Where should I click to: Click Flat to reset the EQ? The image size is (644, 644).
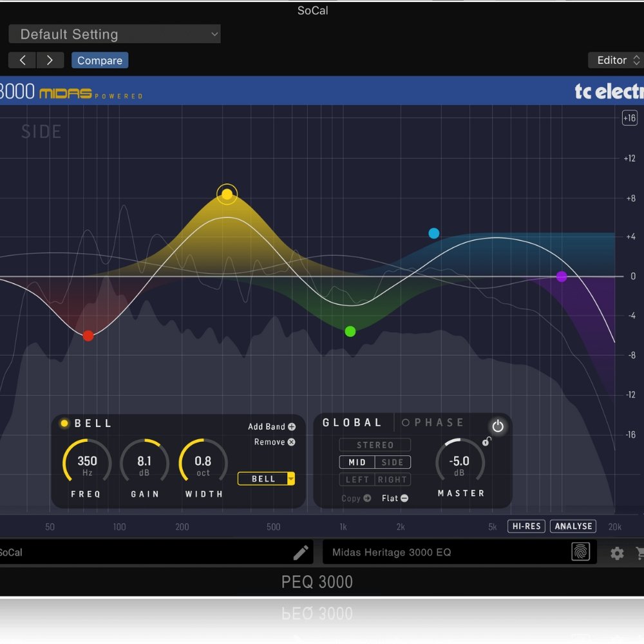pos(394,498)
